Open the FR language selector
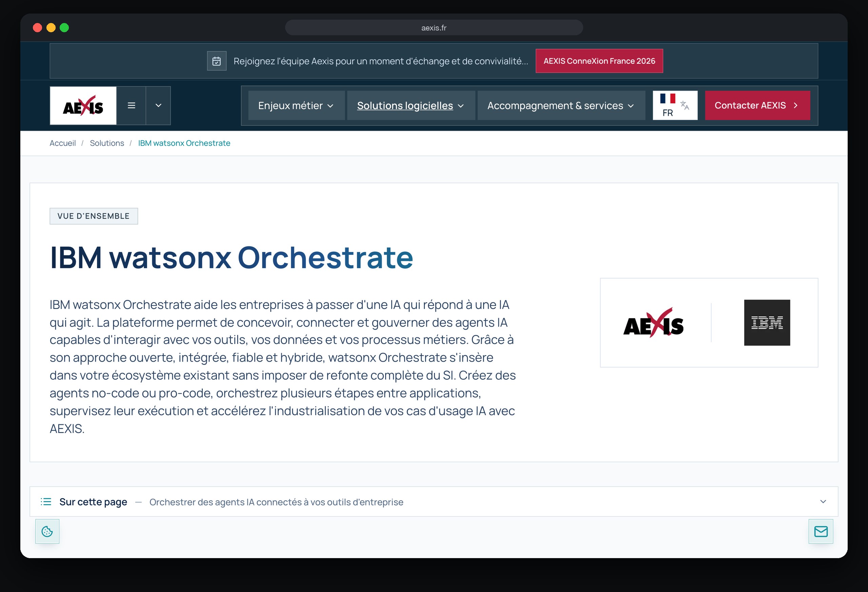868x592 pixels. tap(675, 106)
